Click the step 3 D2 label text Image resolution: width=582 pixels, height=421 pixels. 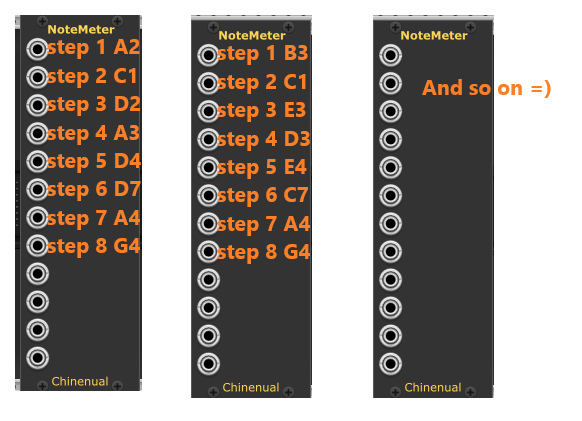click(94, 104)
